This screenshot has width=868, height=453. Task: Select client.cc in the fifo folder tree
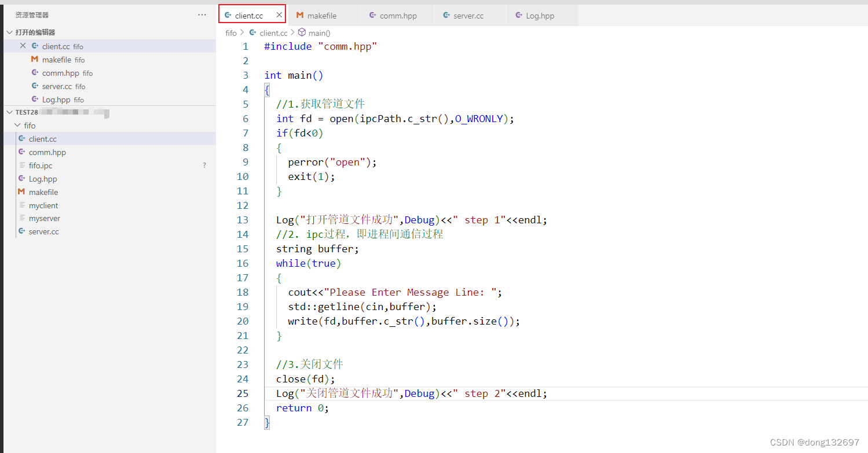pyautogui.click(x=110, y=139)
